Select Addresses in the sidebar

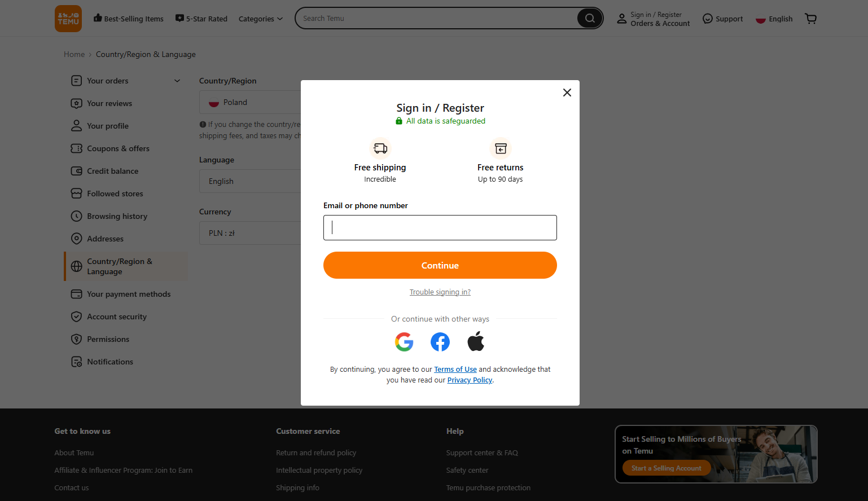pos(105,239)
